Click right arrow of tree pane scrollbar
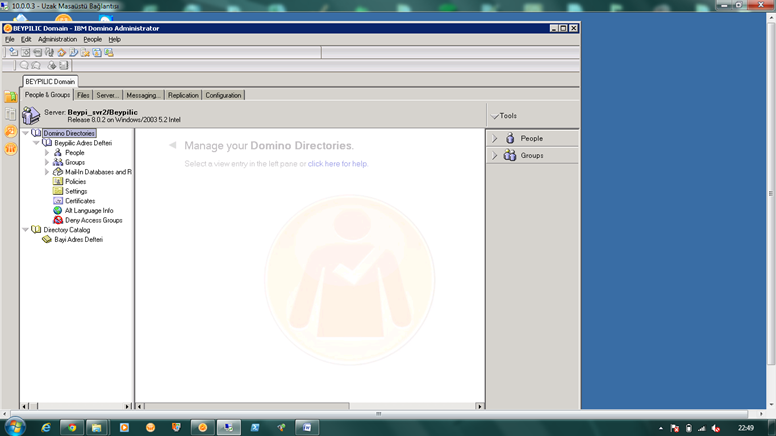This screenshot has height=436, width=776. [128, 406]
